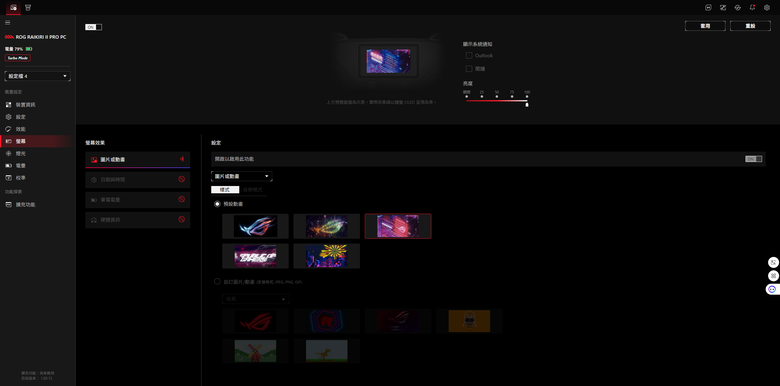Select the 螢幕 screen sidebar item
780x386 pixels.
[x=35, y=141]
